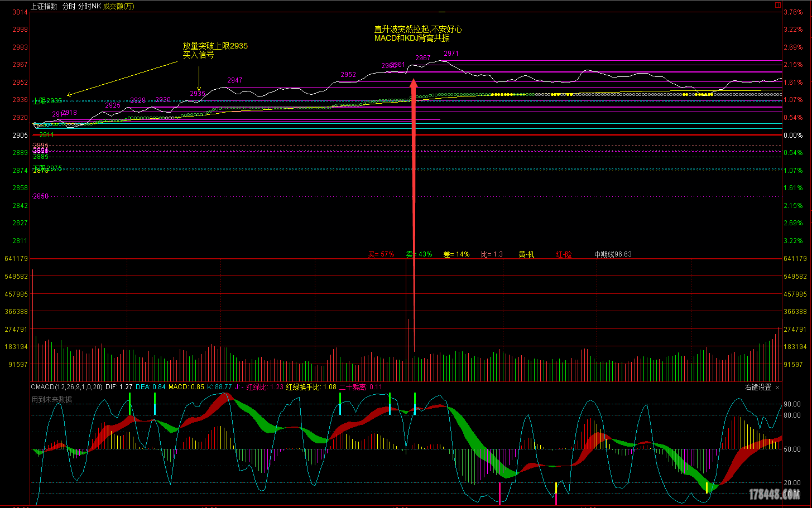Click the 0.00% right axis label

click(x=793, y=136)
